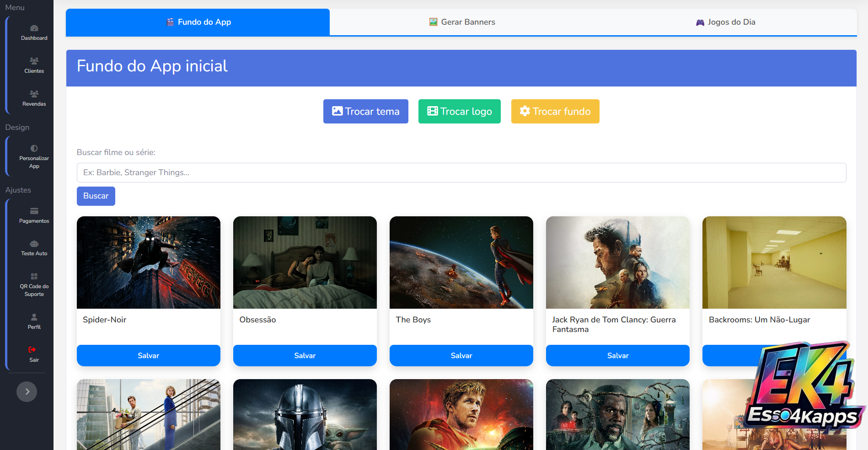The height and width of the screenshot is (450, 868).
Task: Switch to the Gerar Banners tab
Action: click(x=461, y=22)
